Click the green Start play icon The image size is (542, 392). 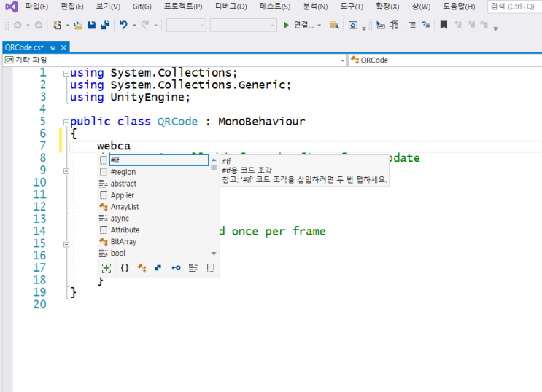pyautogui.click(x=286, y=25)
